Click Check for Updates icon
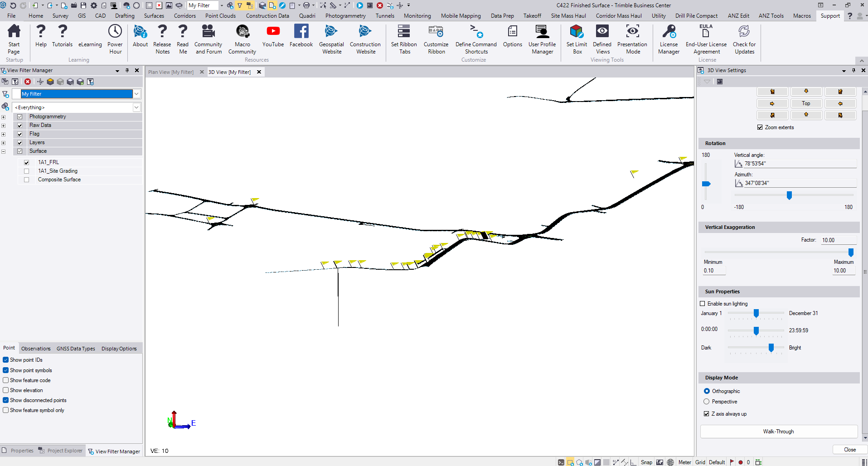 (744, 39)
